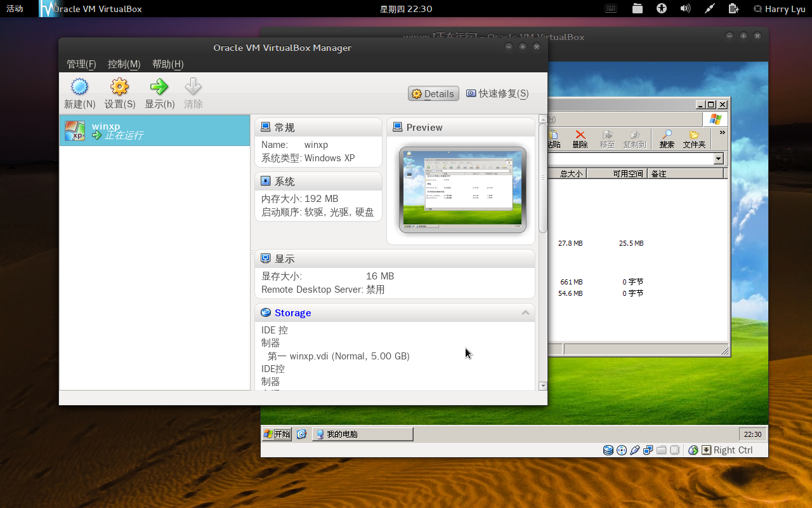Click 文件夹 folders icon in XP window
812x508 pixels.
click(x=694, y=139)
